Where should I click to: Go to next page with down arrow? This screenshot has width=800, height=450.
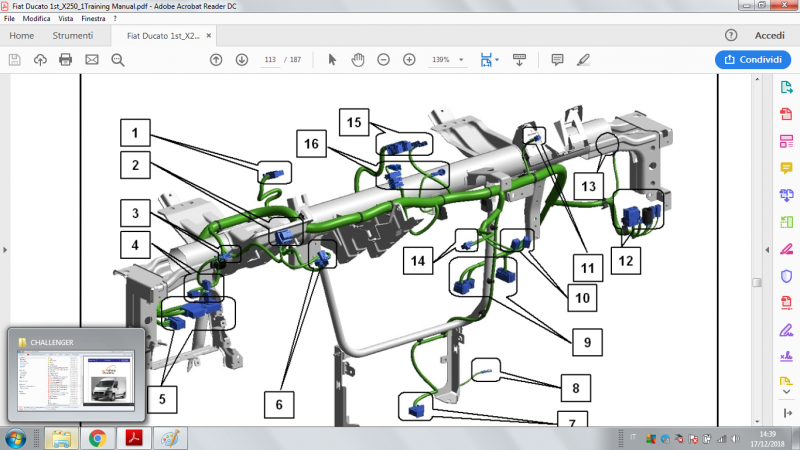(242, 60)
